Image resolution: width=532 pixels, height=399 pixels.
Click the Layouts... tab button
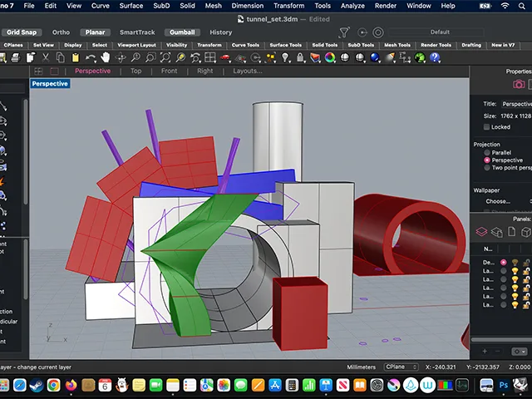(x=248, y=71)
